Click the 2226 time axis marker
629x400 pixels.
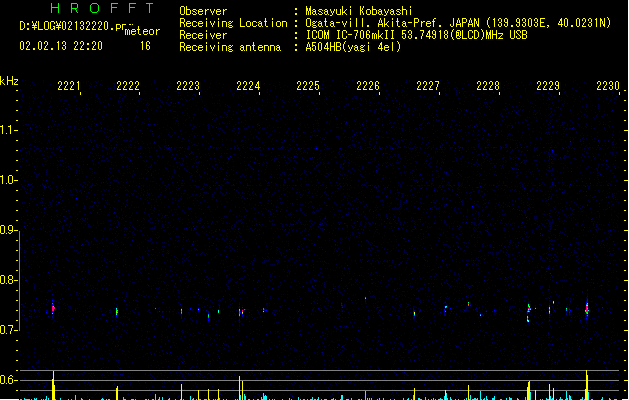[x=368, y=86]
